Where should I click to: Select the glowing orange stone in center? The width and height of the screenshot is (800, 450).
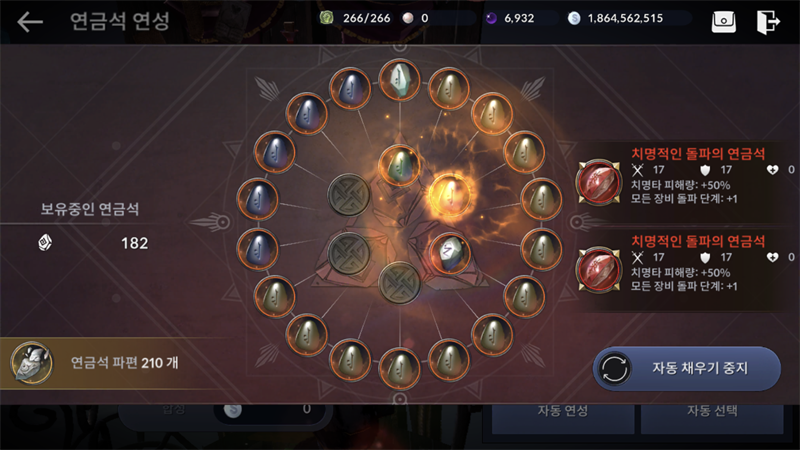coord(449,194)
